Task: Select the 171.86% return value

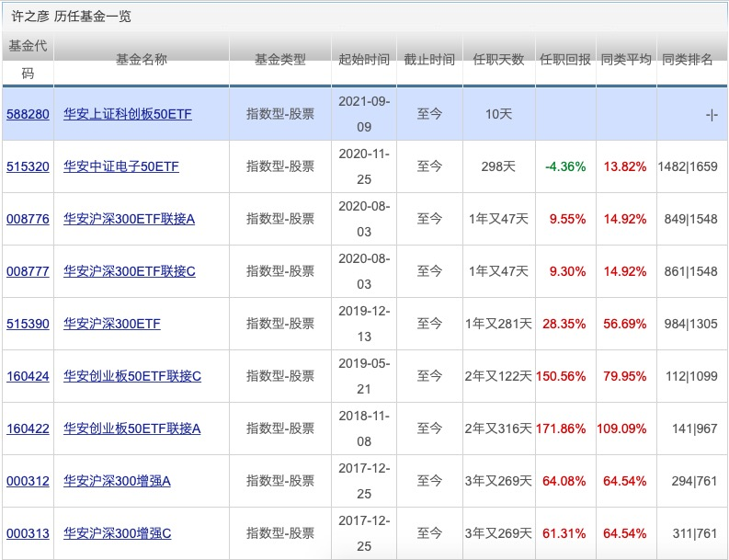Action: coord(561,429)
